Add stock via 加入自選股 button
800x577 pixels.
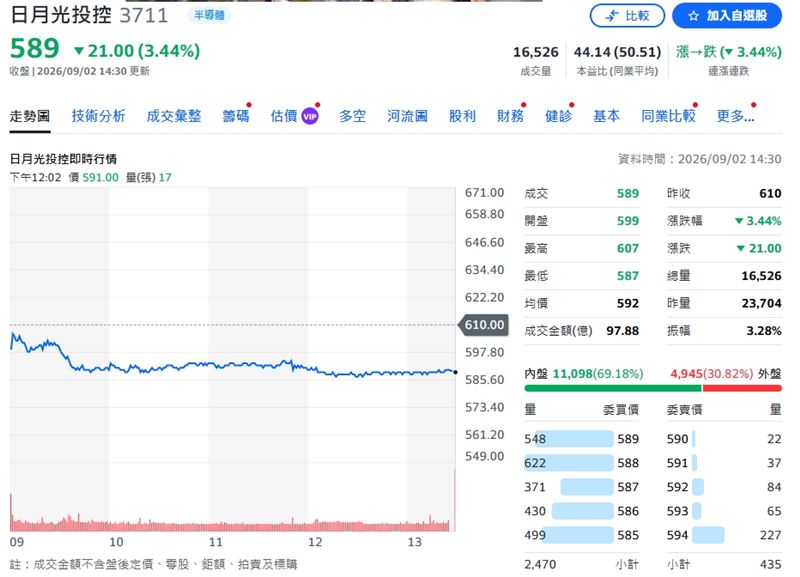click(727, 16)
